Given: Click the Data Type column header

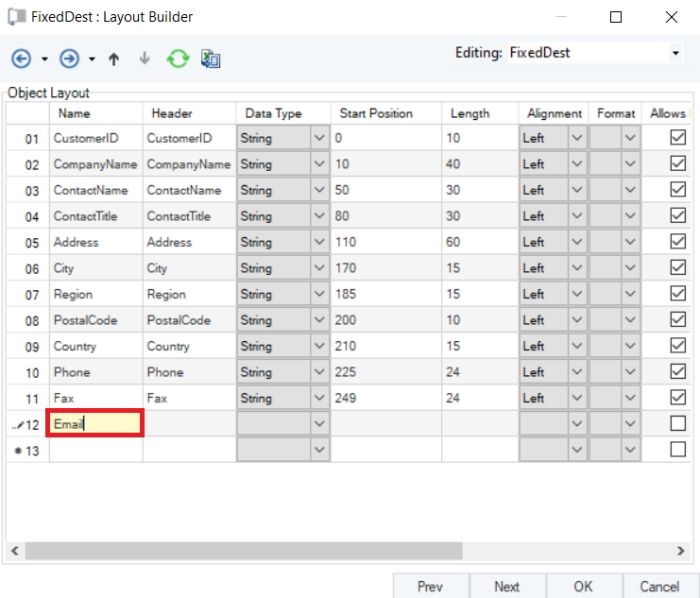Looking at the screenshot, I should [x=273, y=113].
